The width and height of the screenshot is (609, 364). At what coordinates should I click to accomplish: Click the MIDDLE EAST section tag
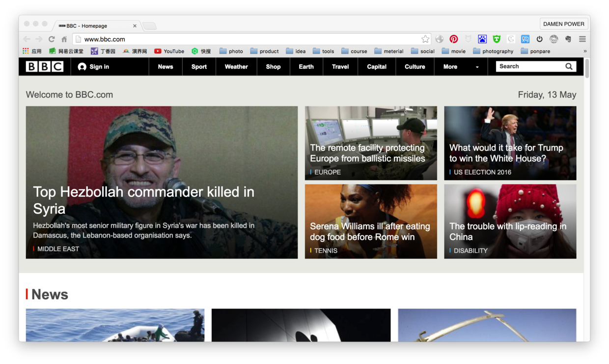(58, 249)
